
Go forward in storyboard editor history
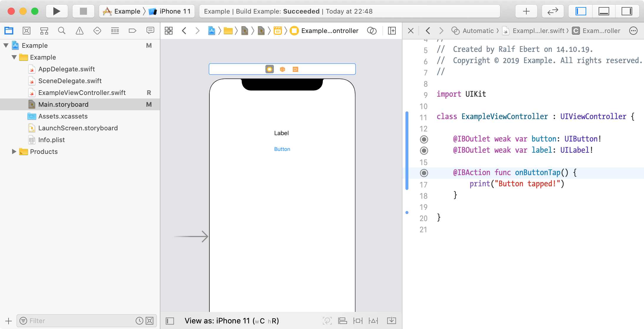point(198,31)
